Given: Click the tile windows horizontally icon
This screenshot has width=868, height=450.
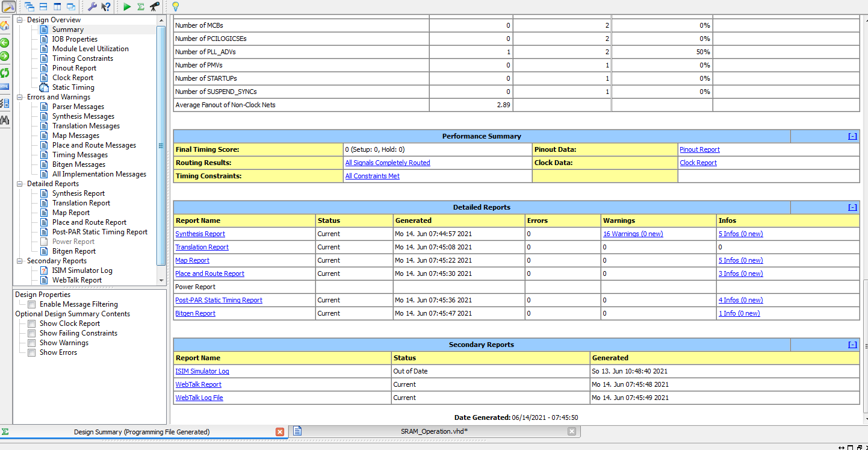Looking at the screenshot, I should pyautogui.click(x=43, y=7).
